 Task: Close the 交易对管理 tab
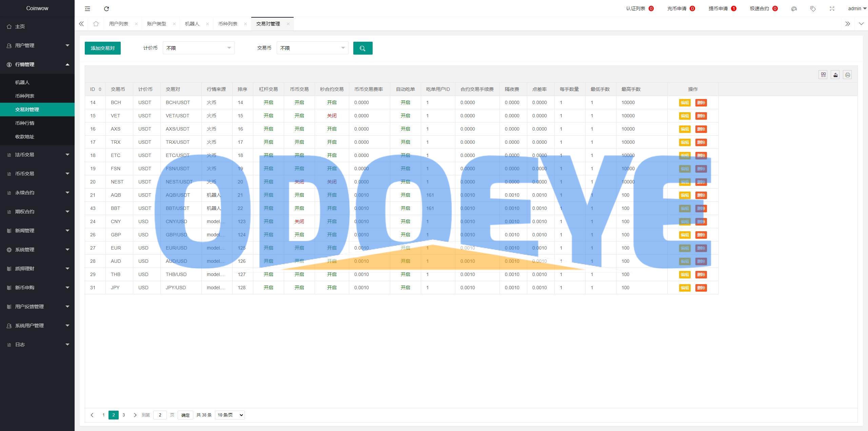click(288, 24)
